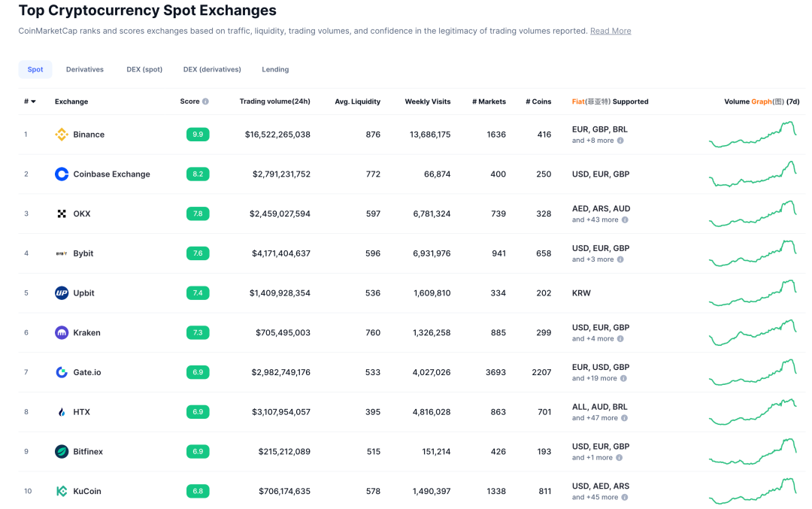Open the DEX (spot) tab
The width and height of the screenshot is (812, 509).
point(144,69)
